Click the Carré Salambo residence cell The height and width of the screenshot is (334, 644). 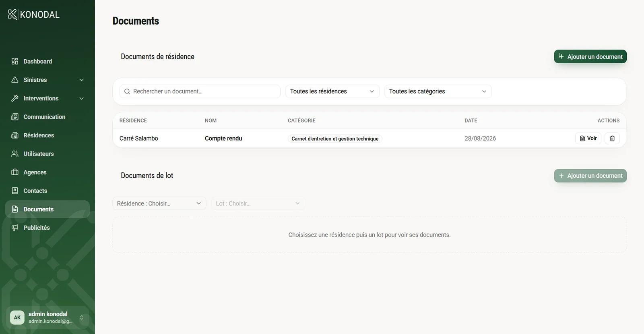[x=139, y=138]
